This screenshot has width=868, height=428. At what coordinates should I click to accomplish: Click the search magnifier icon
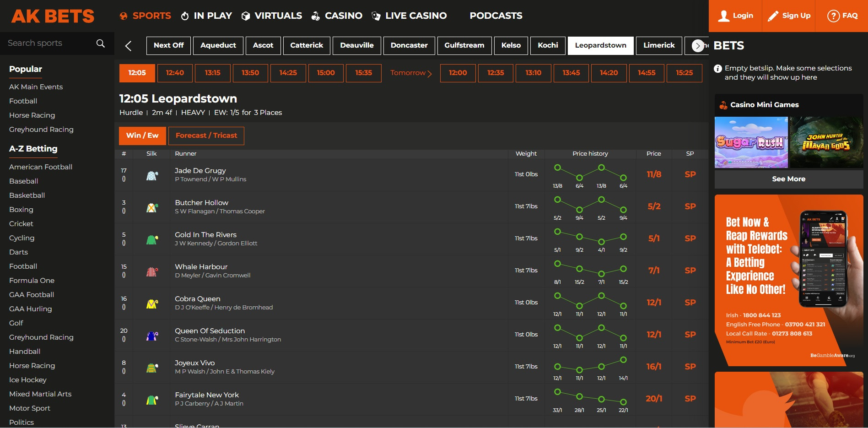(x=101, y=43)
